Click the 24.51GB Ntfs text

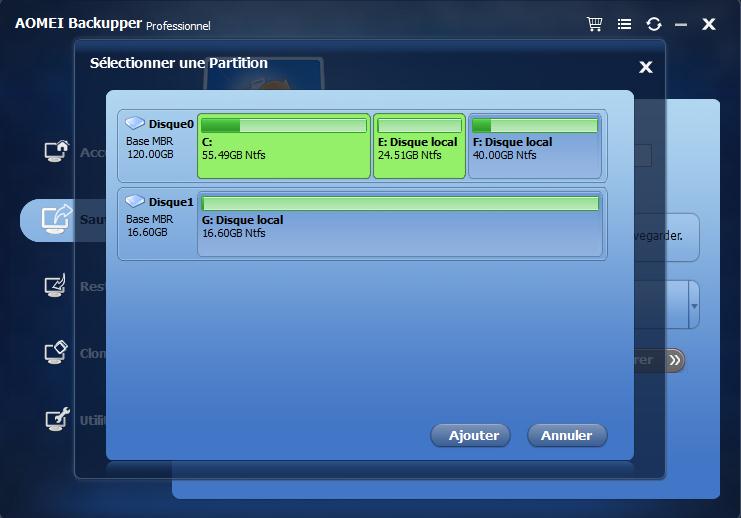pyautogui.click(x=410, y=155)
